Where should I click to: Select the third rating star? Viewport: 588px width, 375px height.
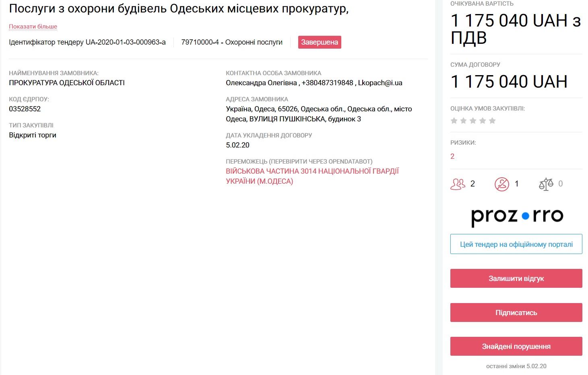[x=473, y=121]
